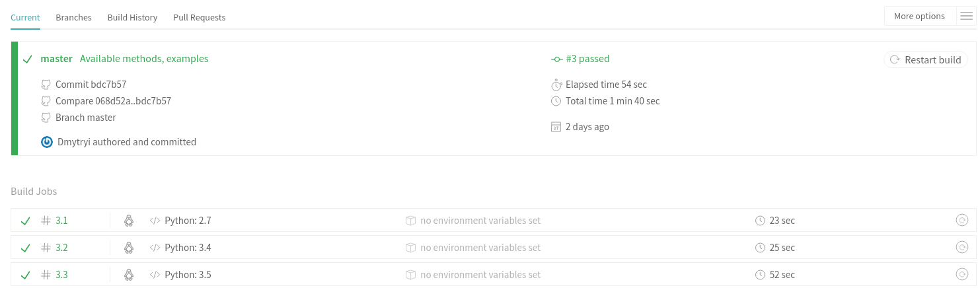Open the More options dropdown
The height and width of the screenshot is (288, 980).
pos(919,17)
